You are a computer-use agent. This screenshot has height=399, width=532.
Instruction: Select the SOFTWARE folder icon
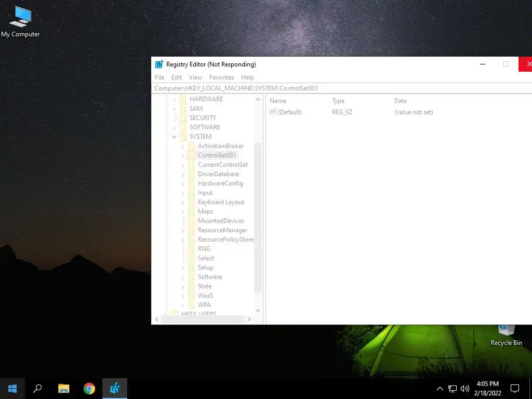click(183, 127)
